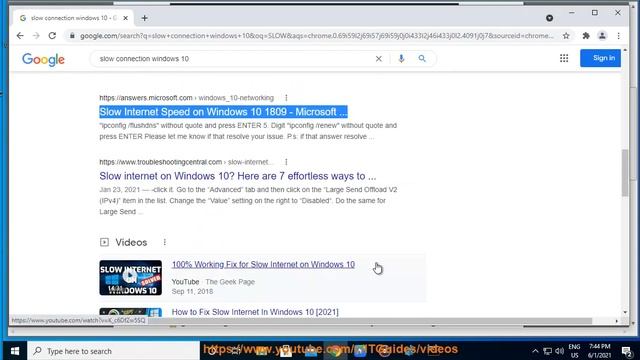Click the vertical scrollbar thumb of the page
Viewport: 640px width, 360px height.
[x=625, y=173]
